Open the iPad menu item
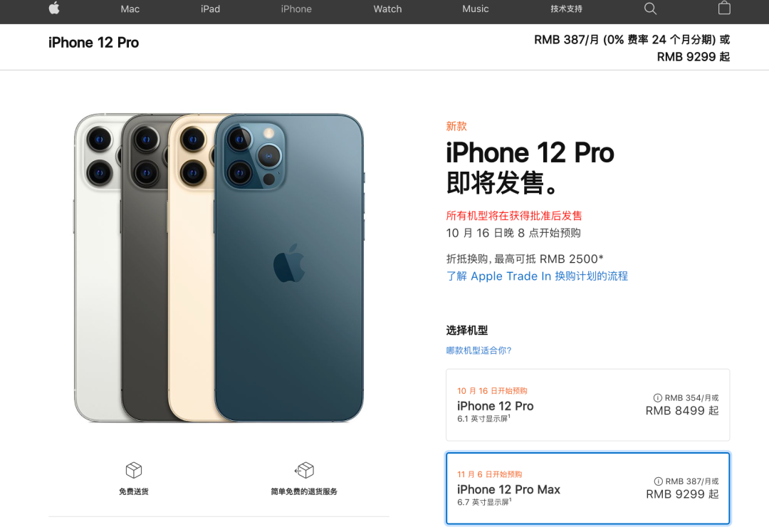 pyautogui.click(x=210, y=9)
